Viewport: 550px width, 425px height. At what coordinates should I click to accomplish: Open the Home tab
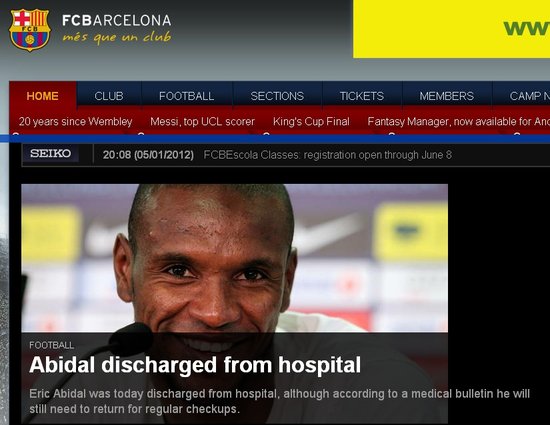[42, 96]
